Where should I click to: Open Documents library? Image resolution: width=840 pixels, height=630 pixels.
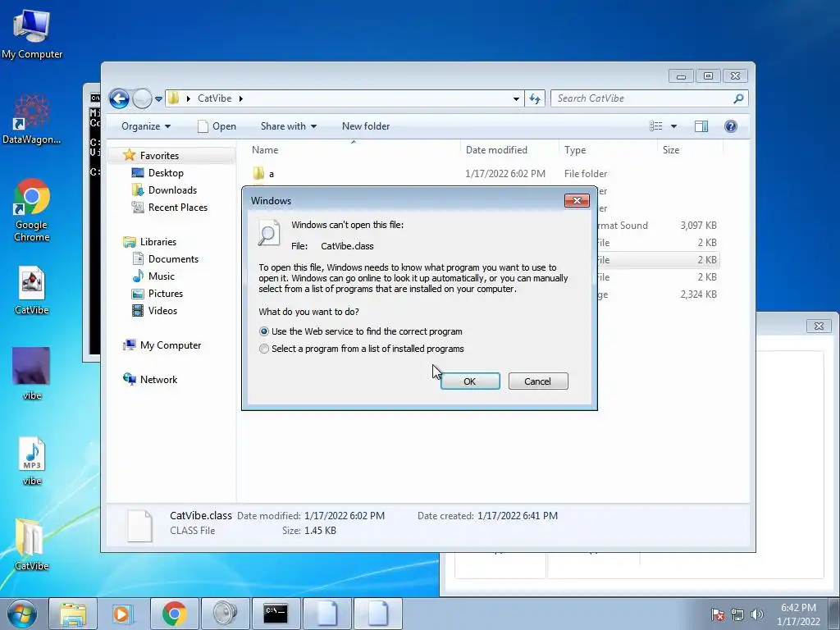pyautogui.click(x=173, y=258)
